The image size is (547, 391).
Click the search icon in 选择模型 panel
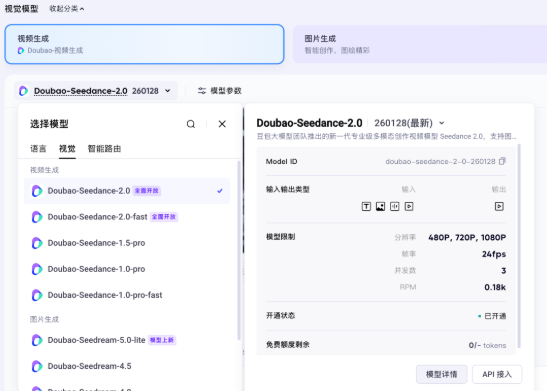[191, 124]
